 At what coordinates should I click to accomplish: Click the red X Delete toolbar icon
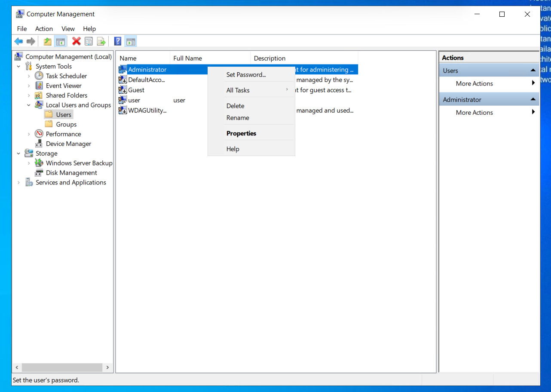click(x=77, y=41)
